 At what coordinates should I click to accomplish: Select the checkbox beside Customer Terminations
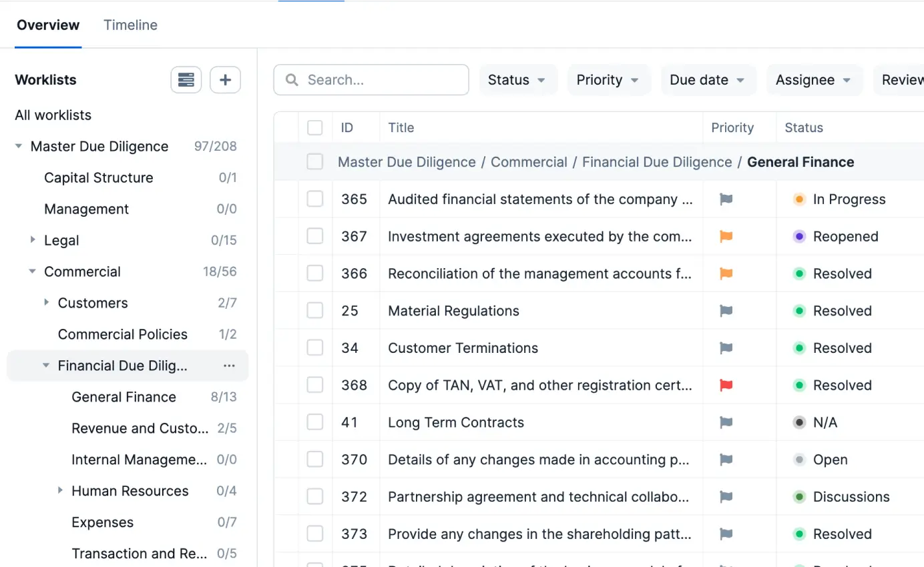(314, 348)
